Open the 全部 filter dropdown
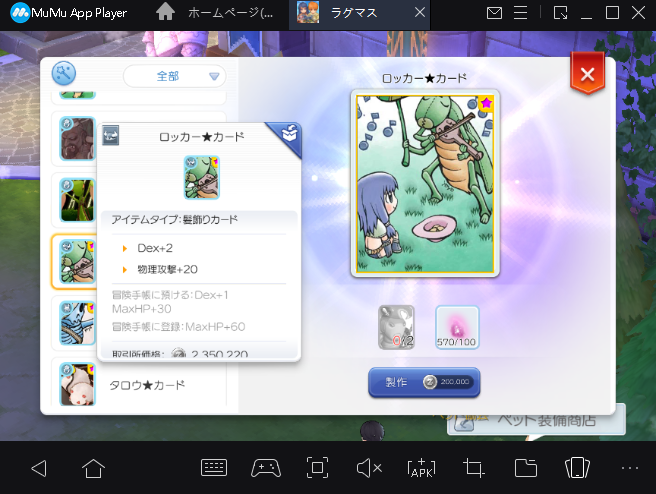The height and width of the screenshot is (494, 656). pos(174,76)
